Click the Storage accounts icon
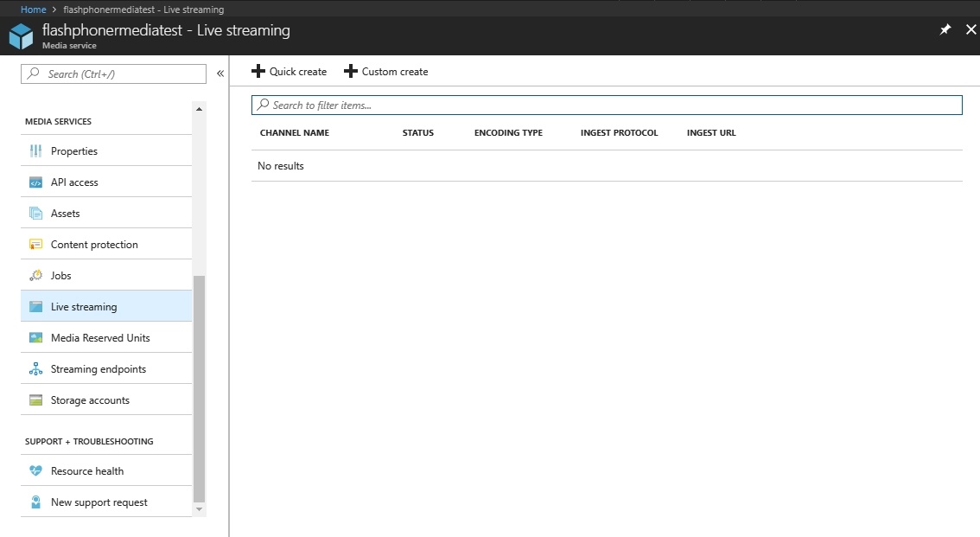This screenshot has height=537, width=980. click(x=35, y=400)
